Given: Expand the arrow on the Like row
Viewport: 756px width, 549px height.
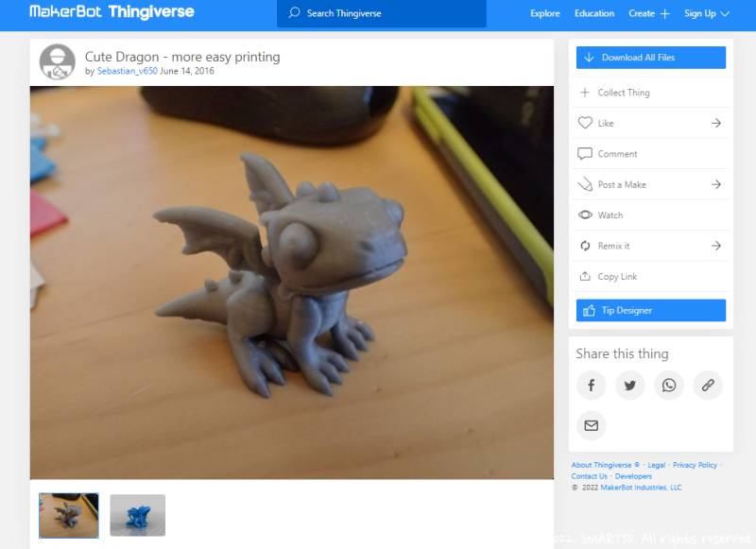Looking at the screenshot, I should pos(716,123).
